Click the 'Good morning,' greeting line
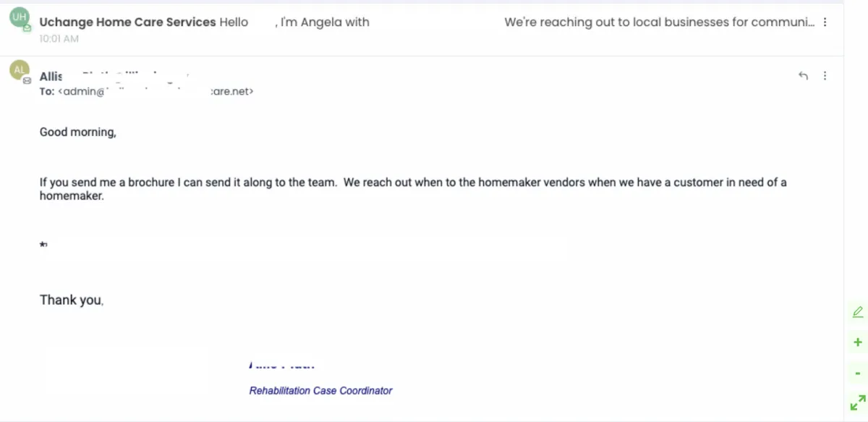 point(77,132)
